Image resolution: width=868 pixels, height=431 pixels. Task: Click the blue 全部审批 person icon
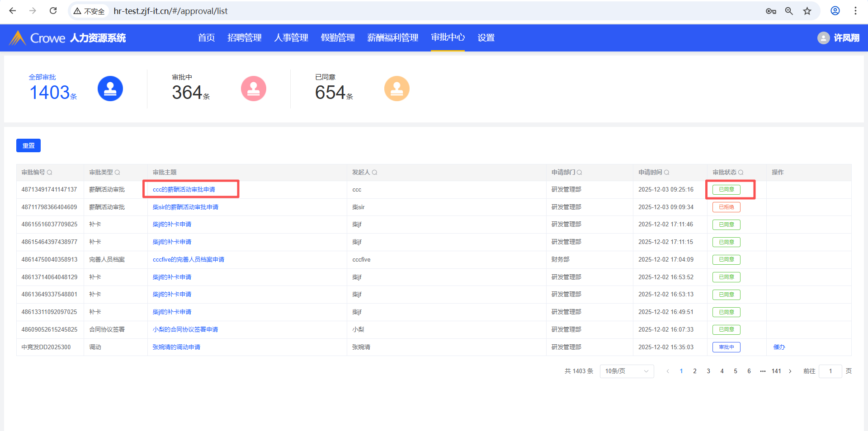[110, 89]
